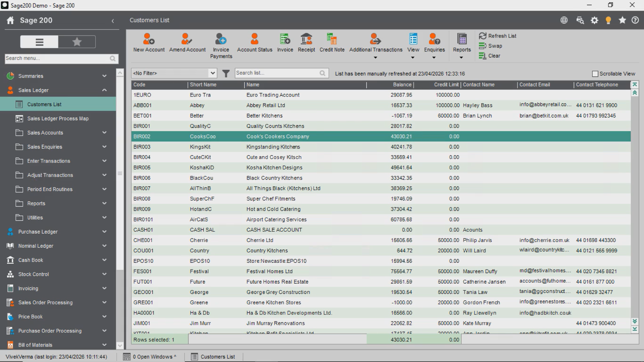Image resolution: width=644 pixels, height=362 pixels.
Task: Open the No Filter dropdown
Action: pos(174,73)
